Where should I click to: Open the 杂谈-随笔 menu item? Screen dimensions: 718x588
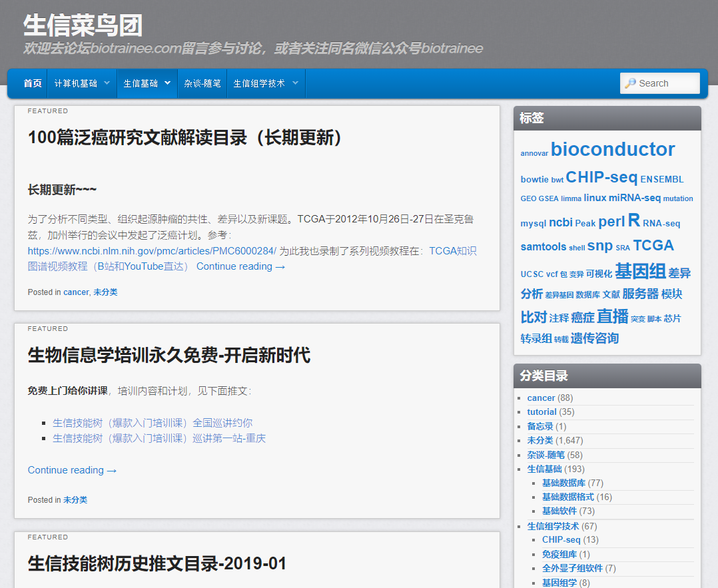pos(202,83)
